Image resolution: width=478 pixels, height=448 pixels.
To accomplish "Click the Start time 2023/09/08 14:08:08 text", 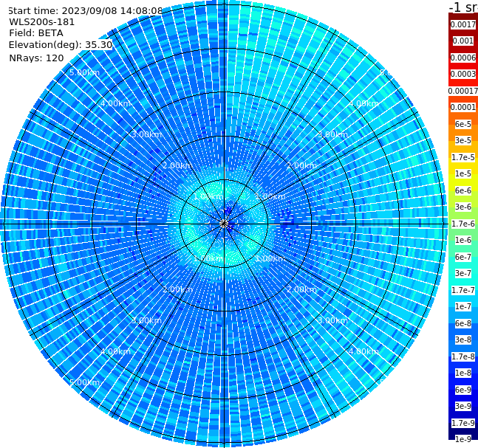I will [x=85, y=10].
